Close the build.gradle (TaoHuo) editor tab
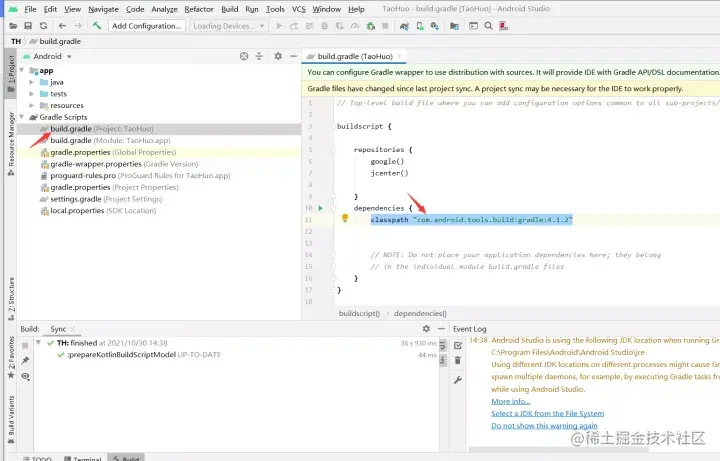 [399, 56]
